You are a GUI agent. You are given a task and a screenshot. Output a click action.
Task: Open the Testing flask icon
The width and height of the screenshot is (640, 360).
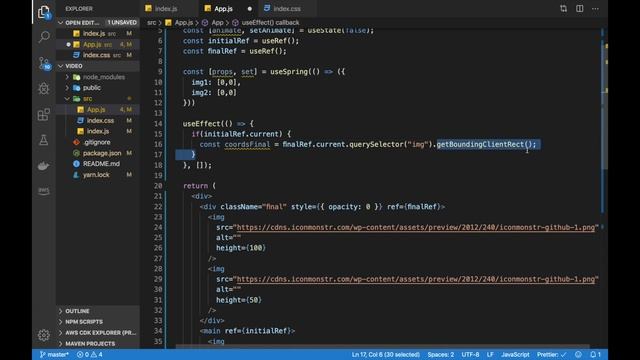(44, 140)
